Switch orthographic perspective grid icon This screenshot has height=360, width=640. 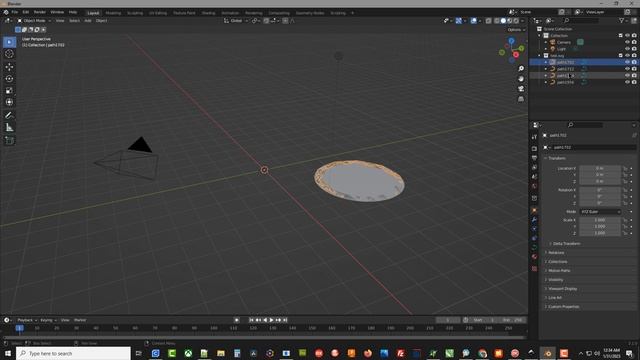(x=521, y=99)
